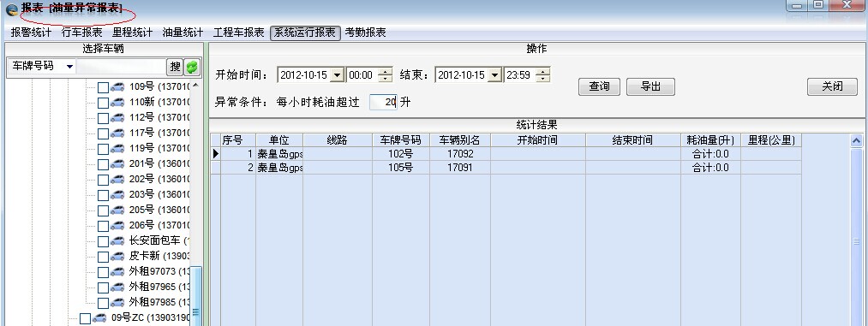Click the car icon for 外租97985
This screenshot has height=326, width=868.
(x=117, y=303)
